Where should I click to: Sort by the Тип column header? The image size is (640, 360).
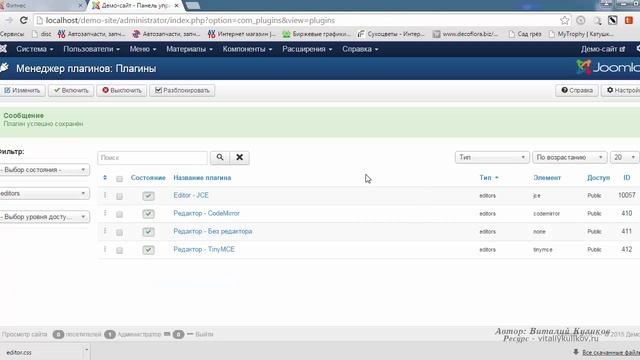[489, 178]
